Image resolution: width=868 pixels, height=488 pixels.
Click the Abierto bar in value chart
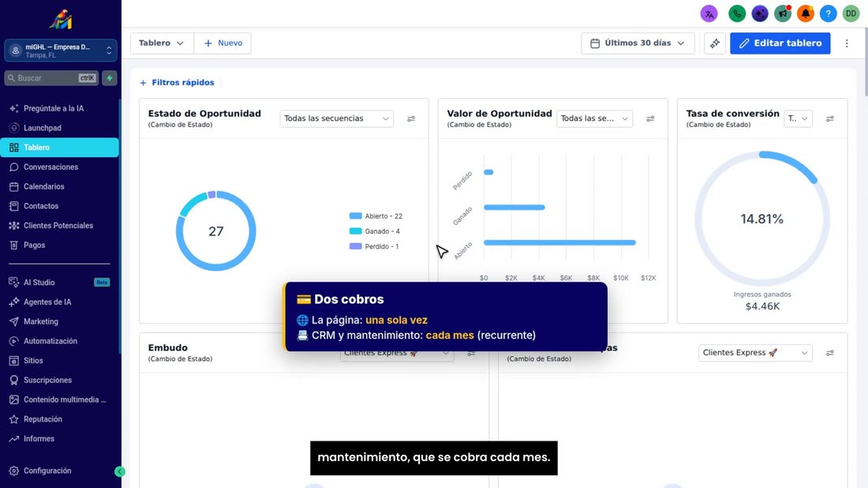click(x=559, y=242)
